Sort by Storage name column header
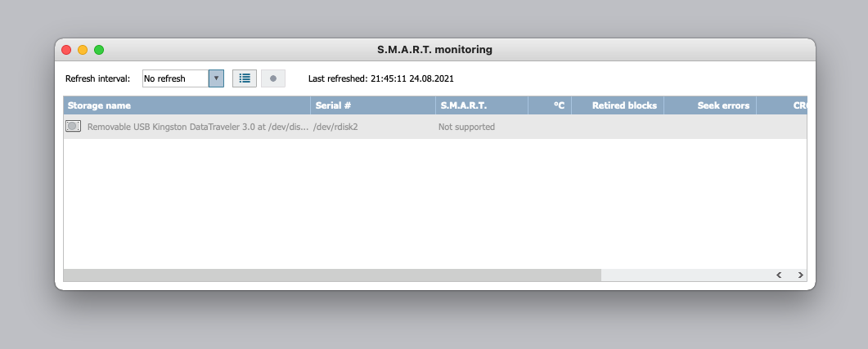This screenshot has width=868, height=349. (187, 105)
